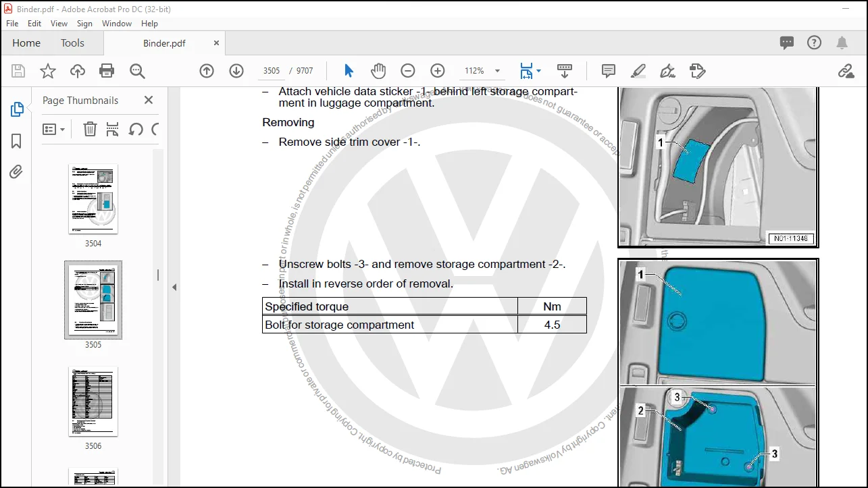This screenshot has height=488, width=868.
Task: Insert pages via print pages icon
Action: 113,129
